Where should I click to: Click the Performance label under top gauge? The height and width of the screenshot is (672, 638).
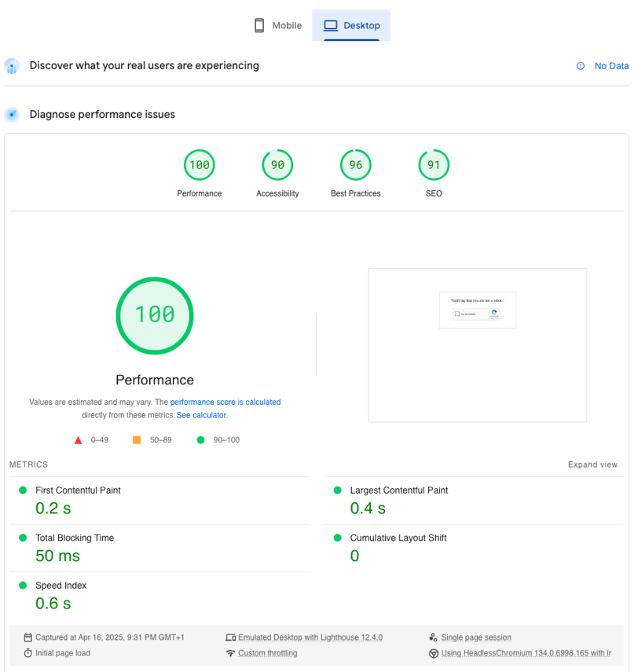(x=200, y=193)
